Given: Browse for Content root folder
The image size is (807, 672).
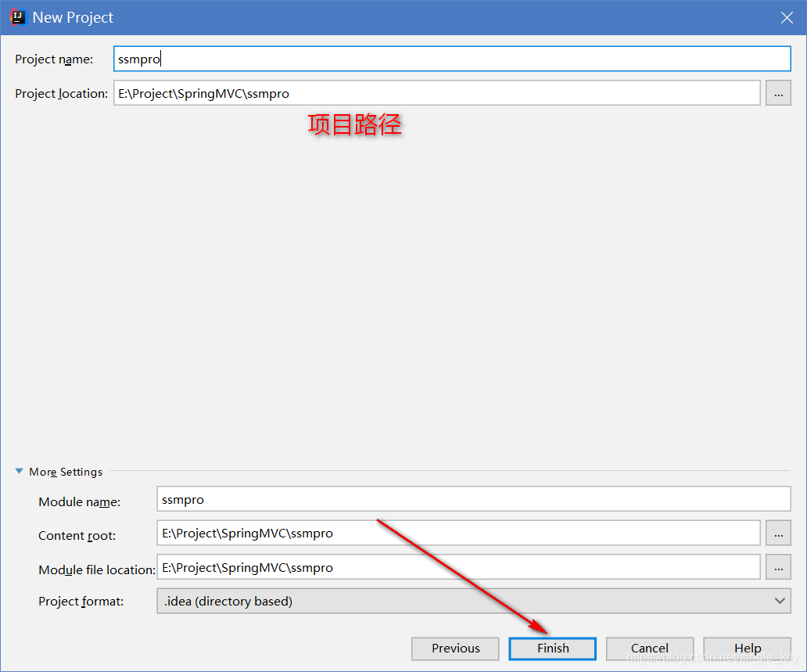Looking at the screenshot, I should (x=778, y=533).
